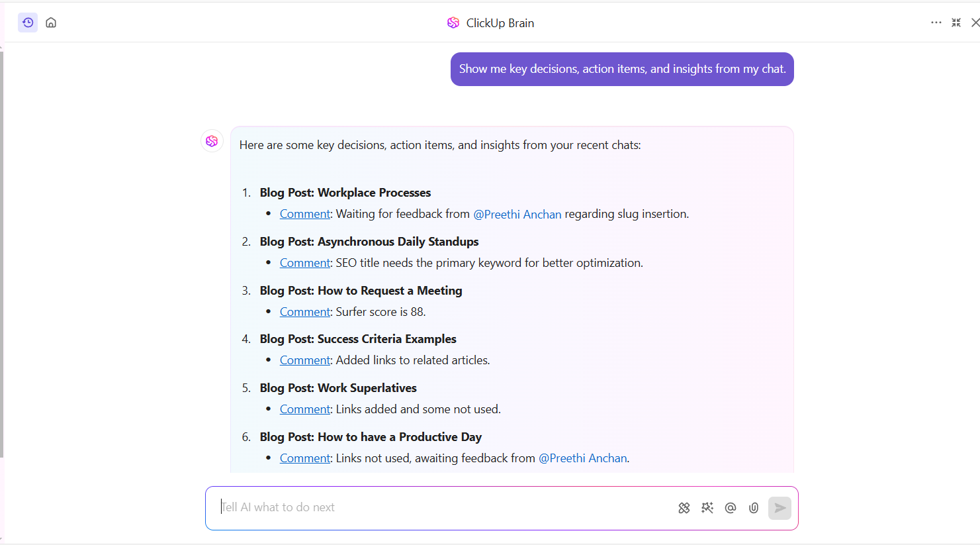Click the AI sparkle wand icon
Screen dimensions: 980x545
pyautogui.click(x=707, y=508)
